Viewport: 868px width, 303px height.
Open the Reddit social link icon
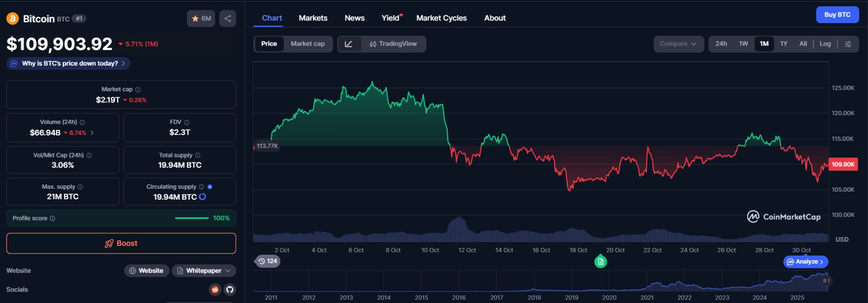click(x=215, y=289)
